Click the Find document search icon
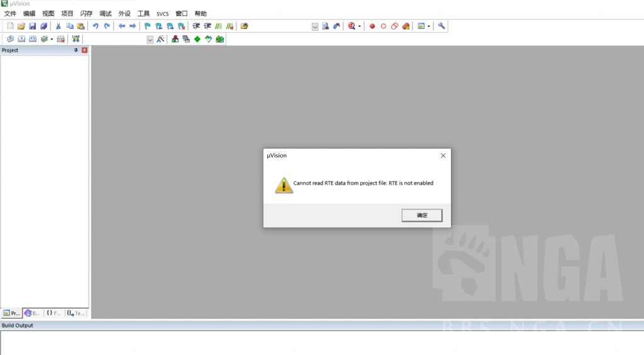This screenshot has width=644, height=355. point(325,26)
